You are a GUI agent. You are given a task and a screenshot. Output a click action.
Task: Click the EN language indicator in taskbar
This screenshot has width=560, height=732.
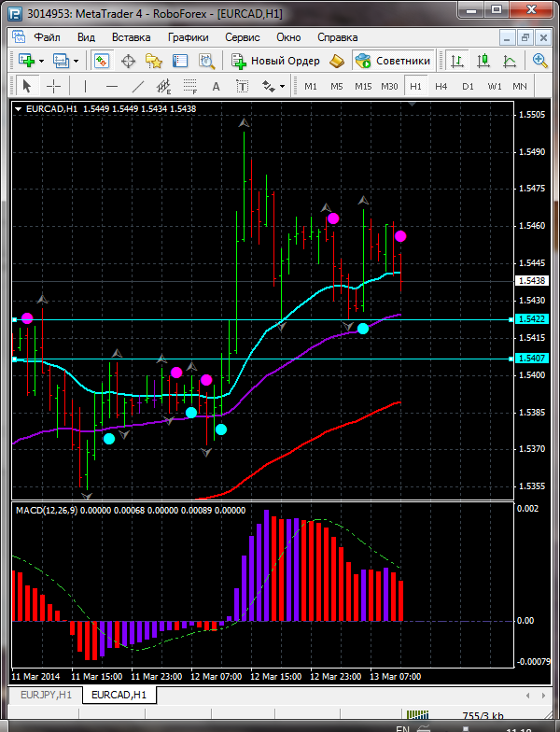click(402, 728)
